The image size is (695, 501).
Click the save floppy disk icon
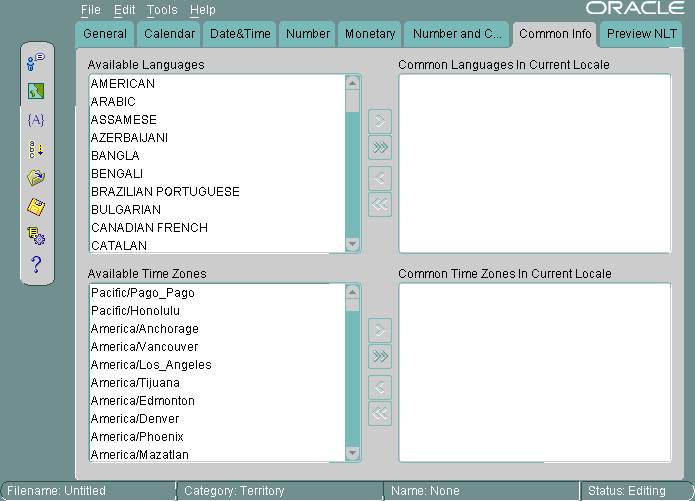36,207
